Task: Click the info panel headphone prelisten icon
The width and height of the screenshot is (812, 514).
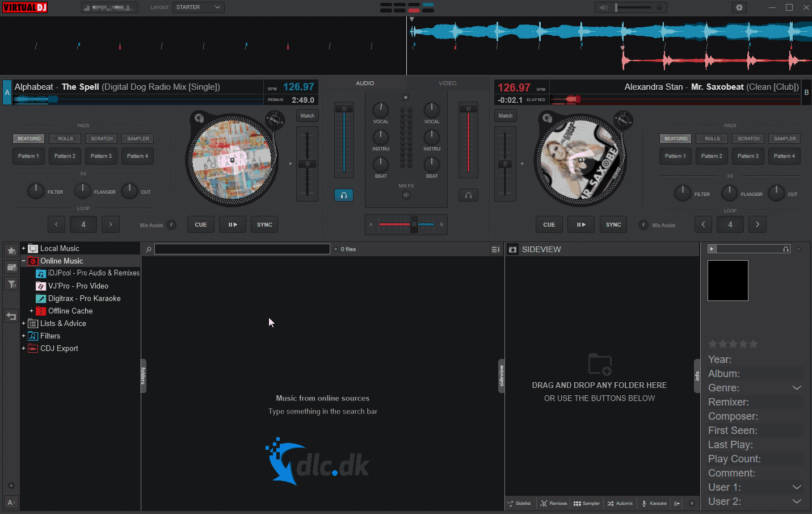Action: [786, 249]
